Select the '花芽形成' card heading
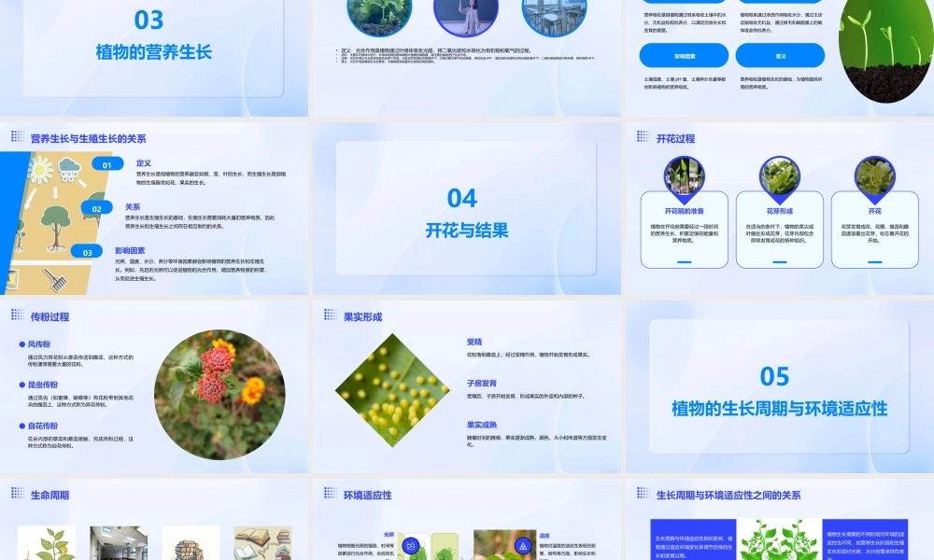This screenshot has width=934, height=560. coord(779,211)
